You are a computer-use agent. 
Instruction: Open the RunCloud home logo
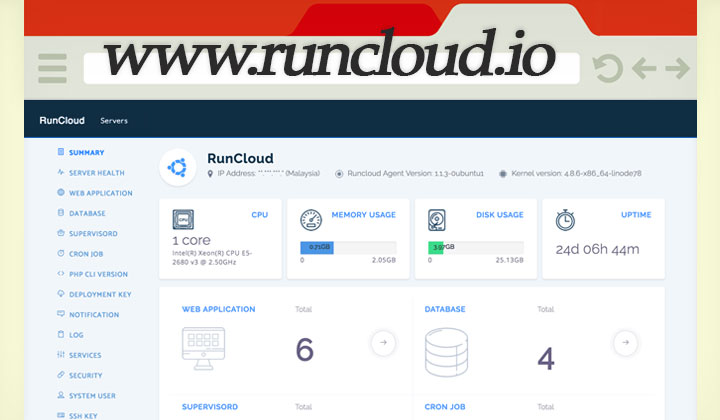[62, 120]
